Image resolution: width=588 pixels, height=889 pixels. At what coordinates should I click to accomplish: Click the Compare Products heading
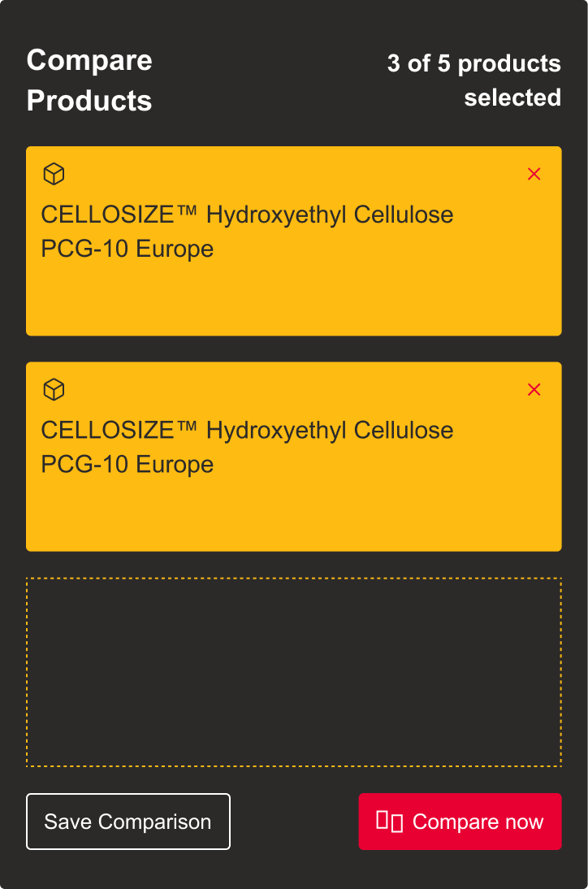[89, 80]
